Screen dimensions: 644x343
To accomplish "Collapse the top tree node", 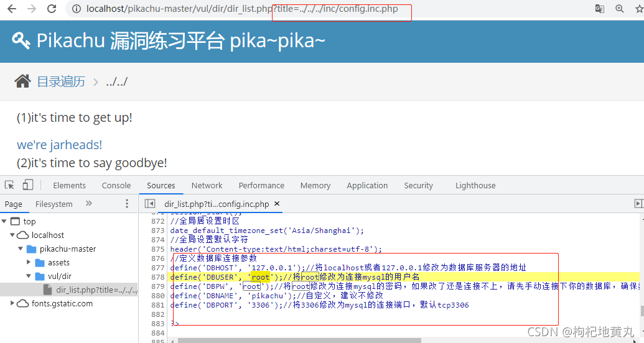I will tap(4, 222).
